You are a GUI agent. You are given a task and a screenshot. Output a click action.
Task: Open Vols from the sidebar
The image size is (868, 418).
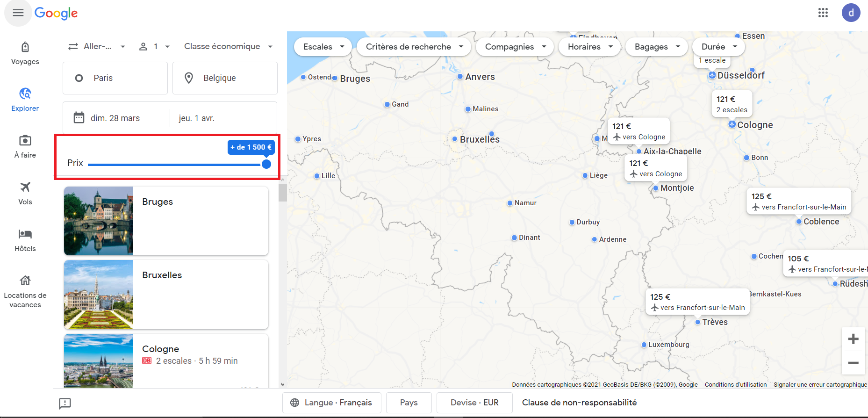[x=25, y=194]
